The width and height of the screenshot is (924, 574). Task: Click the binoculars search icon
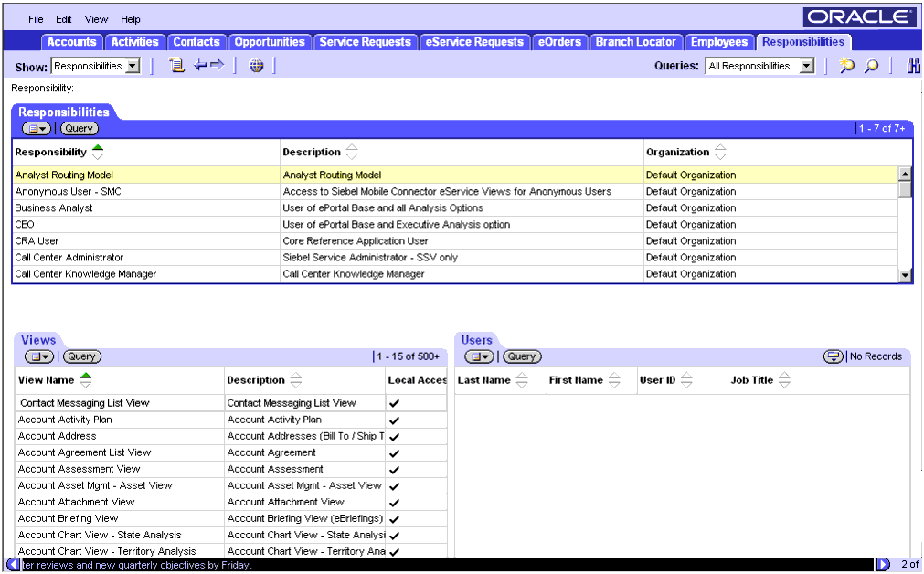[913, 66]
